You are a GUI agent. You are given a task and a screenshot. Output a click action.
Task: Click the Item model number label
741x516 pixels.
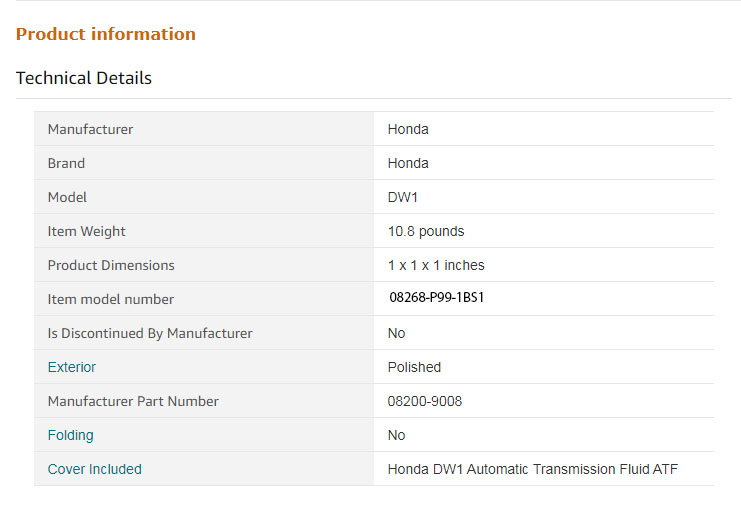tap(111, 299)
